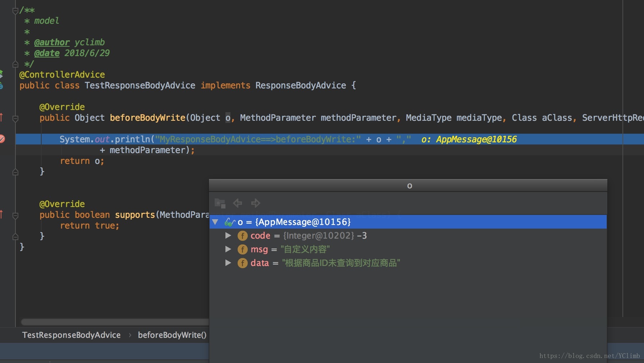Expand the data field node
Viewport: 644px width, 363px height.
pyautogui.click(x=228, y=263)
